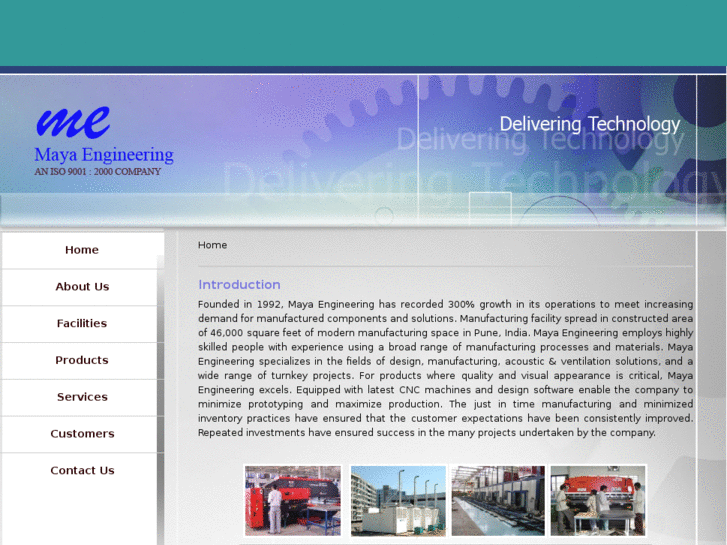727x545 pixels.
Task: Click the Maya Engineering company name
Action: [x=104, y=155]
